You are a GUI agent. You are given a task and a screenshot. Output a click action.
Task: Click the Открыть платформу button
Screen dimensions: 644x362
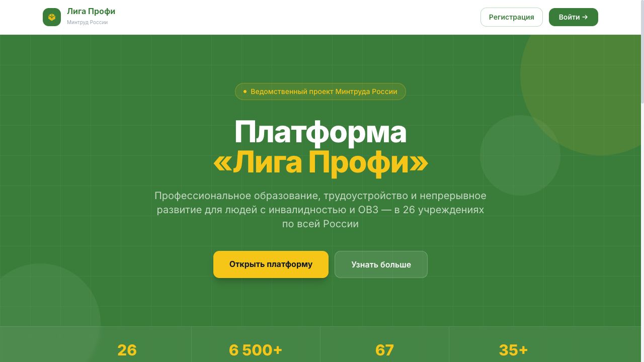click(271, 264)
